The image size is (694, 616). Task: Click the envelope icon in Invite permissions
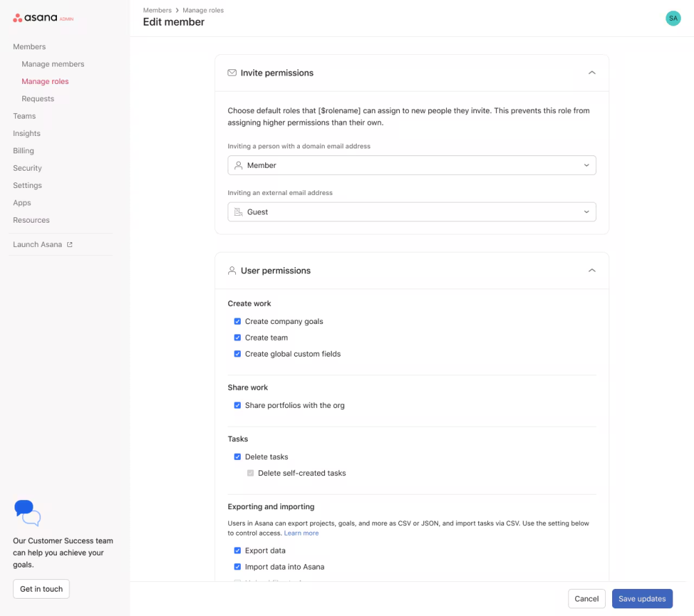[232, 73]
